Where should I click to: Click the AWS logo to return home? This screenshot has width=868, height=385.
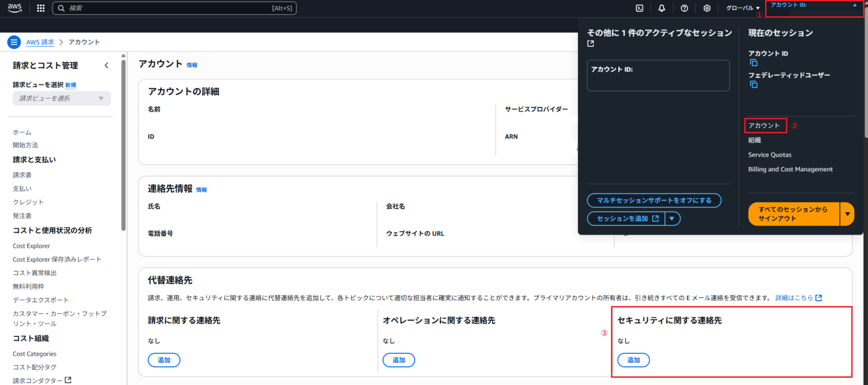[x=14, y=8]
